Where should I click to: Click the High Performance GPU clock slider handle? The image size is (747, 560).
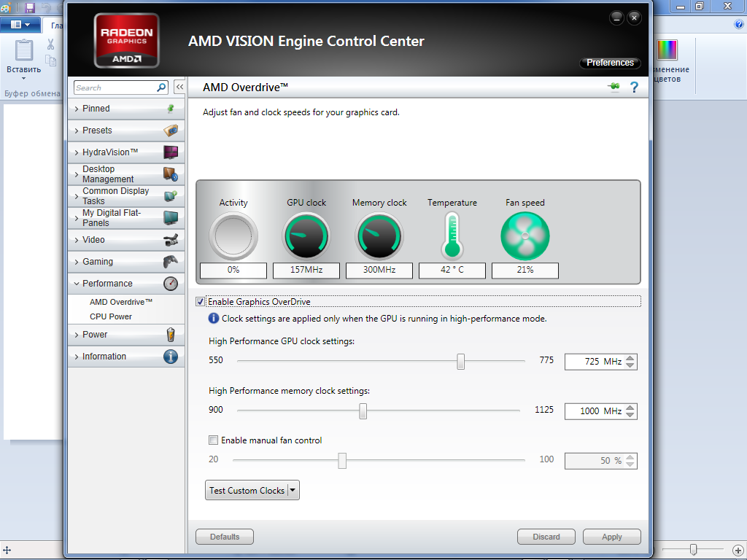[x=460, y=361]
